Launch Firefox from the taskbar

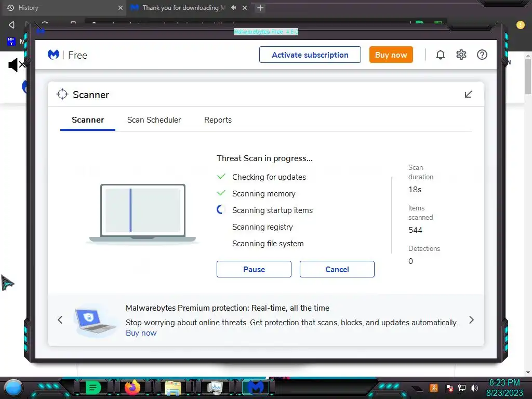tap(132, 387)
